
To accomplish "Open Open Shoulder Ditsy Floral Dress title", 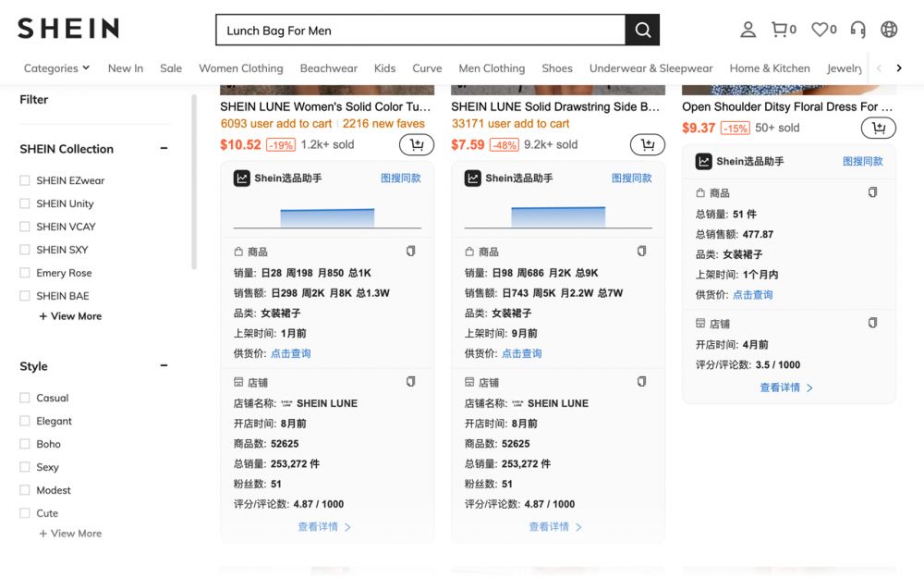I will 787,106.
